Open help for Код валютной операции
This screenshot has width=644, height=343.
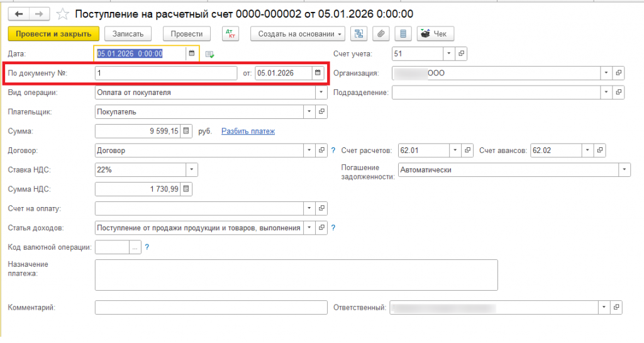pos(147,247)
